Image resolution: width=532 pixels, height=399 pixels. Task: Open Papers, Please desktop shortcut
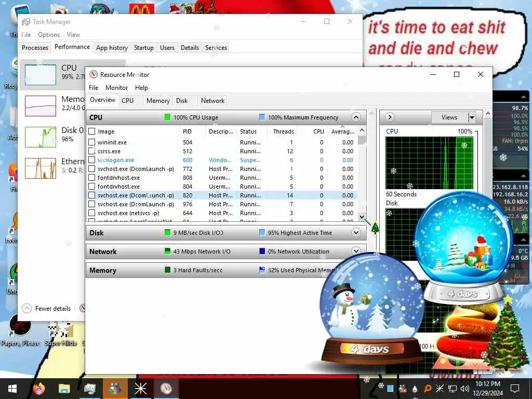(x=20, y=330)
